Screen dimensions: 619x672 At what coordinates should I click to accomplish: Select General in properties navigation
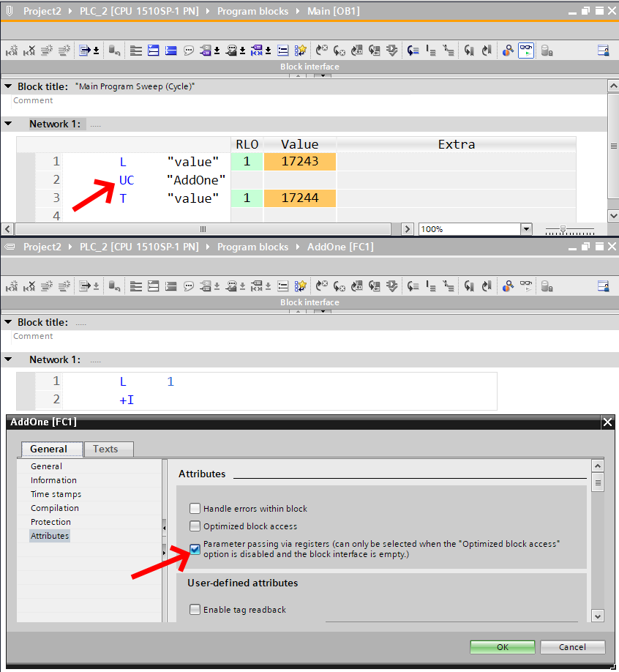46,466
